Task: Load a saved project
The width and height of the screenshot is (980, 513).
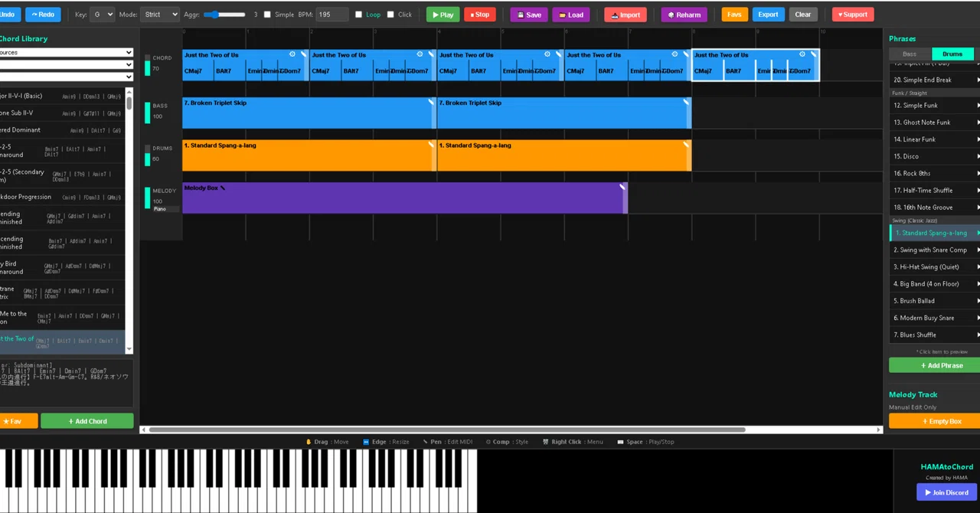Action: tap(570, 15)
